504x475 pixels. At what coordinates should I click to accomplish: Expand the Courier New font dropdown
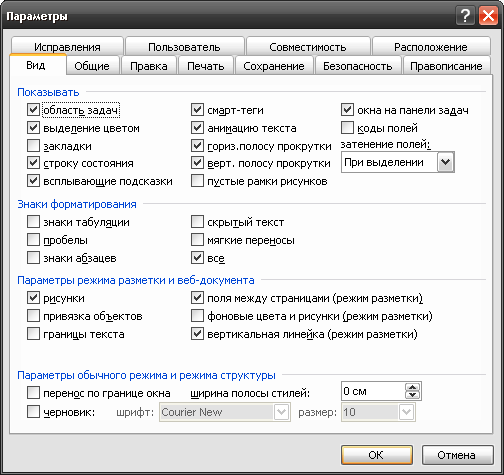[x=281, y=412]
